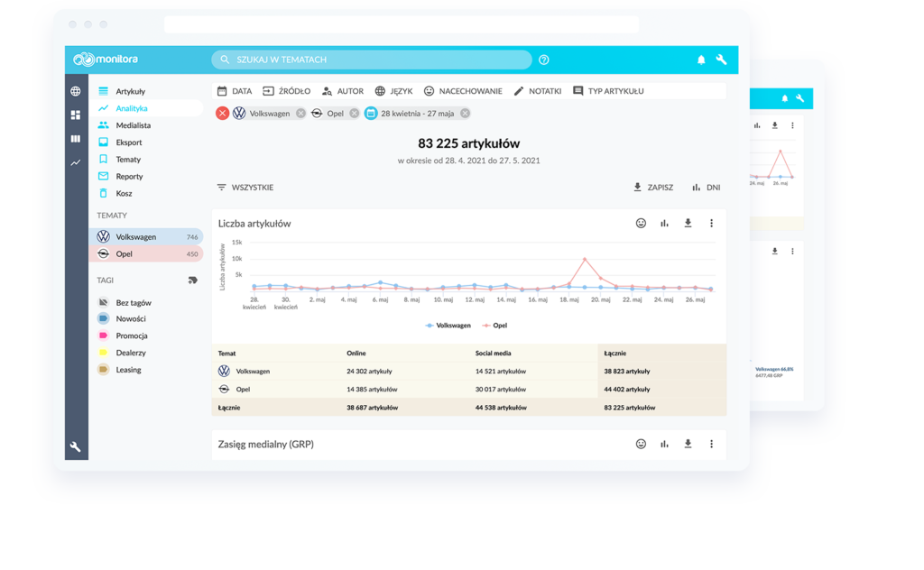Select the Opel topic with count 450

tap(146, 253)
